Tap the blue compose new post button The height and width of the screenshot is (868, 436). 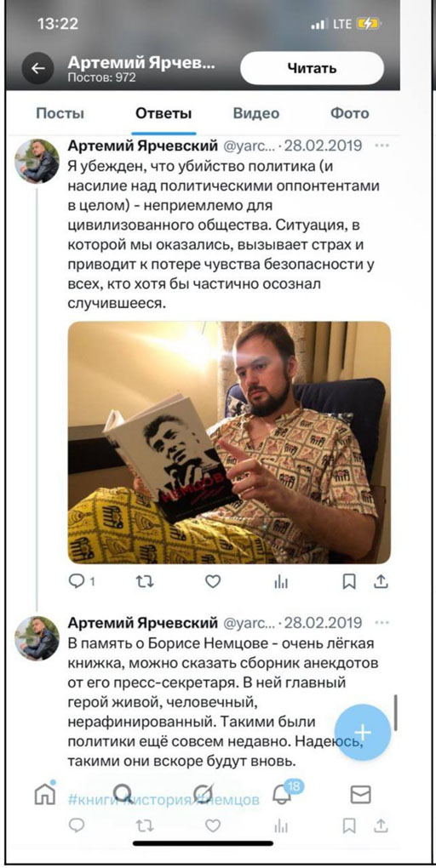(x=363, y=733)
